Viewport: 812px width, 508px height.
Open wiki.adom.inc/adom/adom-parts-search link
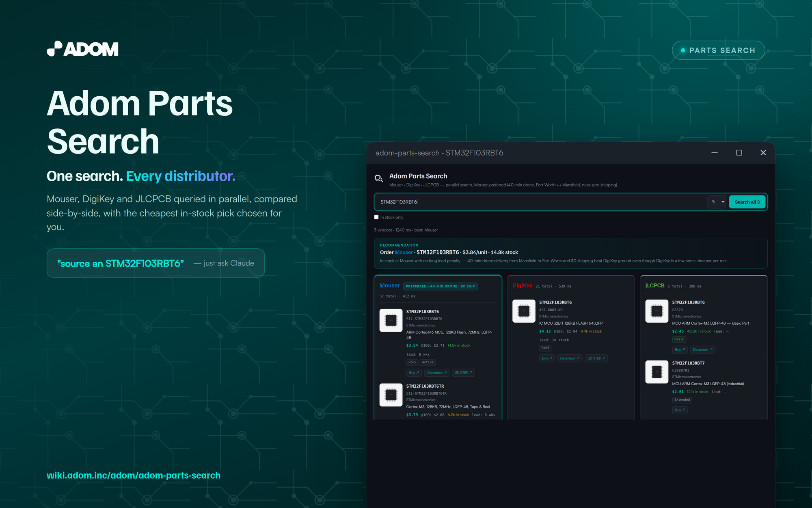(134, 475)
